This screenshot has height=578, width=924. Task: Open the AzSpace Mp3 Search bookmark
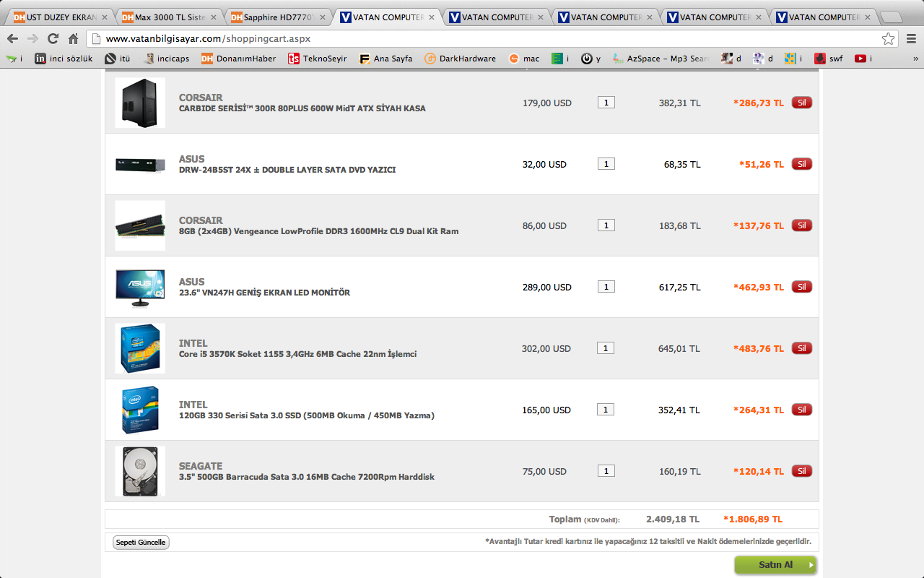tap(661, 59)
